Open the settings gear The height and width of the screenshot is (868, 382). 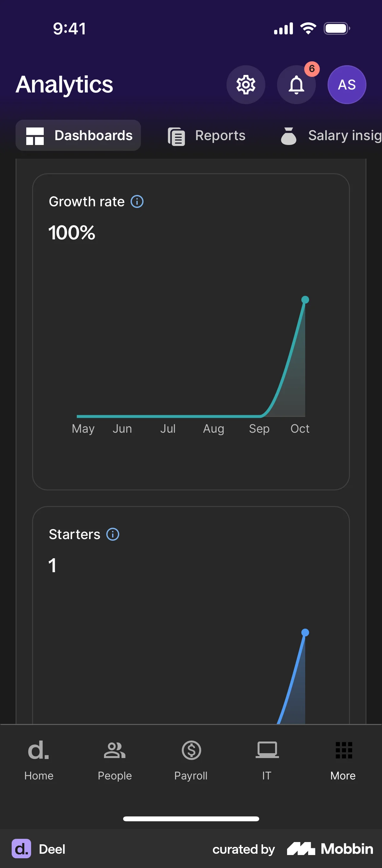tap(246, 85)
